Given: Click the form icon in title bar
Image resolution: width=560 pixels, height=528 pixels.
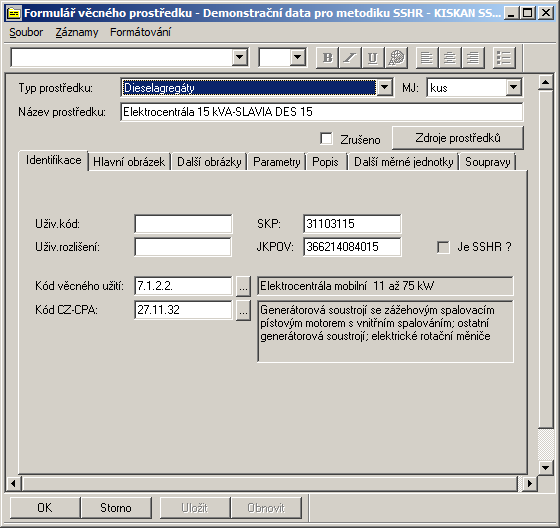Looking at the screenshot, I should click(14, 13).
